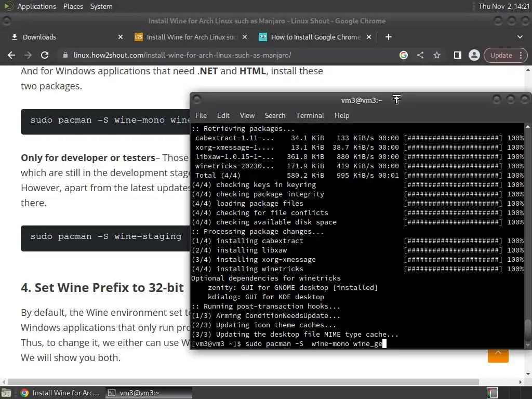Screen dimensions: 532x399
Task: Switch to the Install Wine for Arch Linux tab
Action: [x=191, y=37]
